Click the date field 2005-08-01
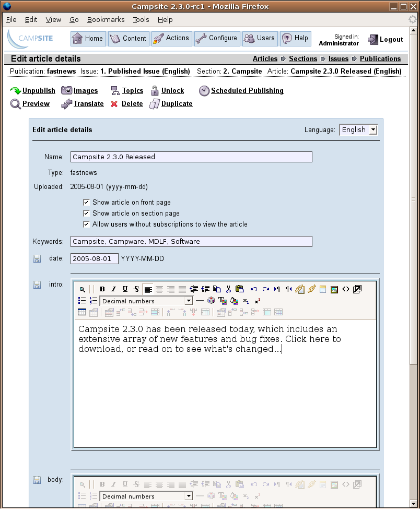This screenshot has width=420, height=509. 94,259
